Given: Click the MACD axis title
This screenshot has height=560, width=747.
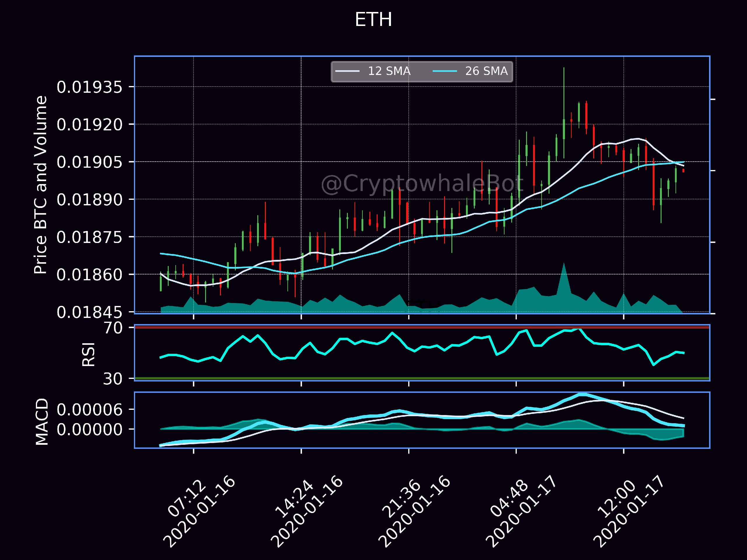Looking at the screenshot, I should (x=42, y=421).
